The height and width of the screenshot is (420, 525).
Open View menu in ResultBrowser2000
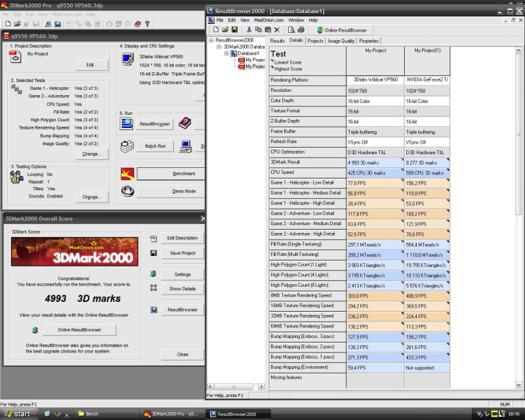tap(245, 20)
